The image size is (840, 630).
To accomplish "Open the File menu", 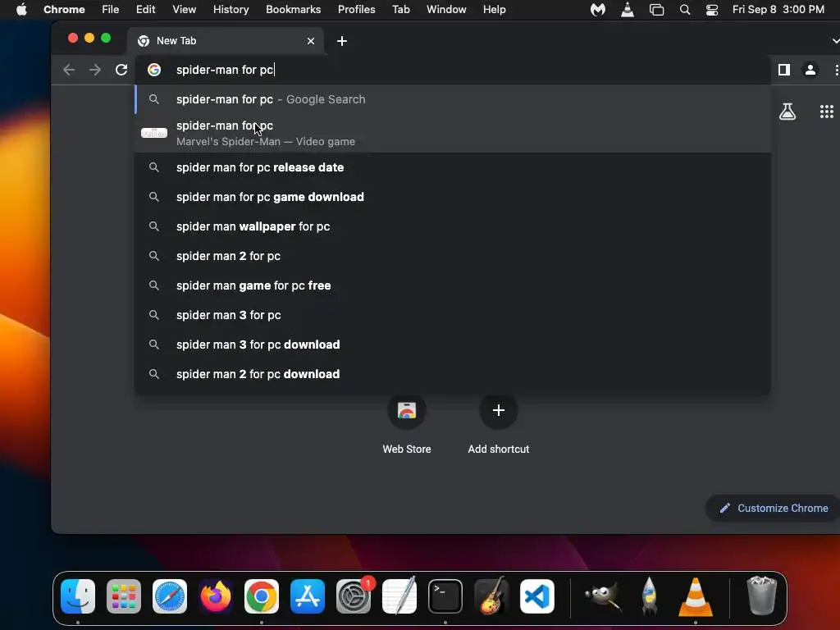I will click(111, 9).
